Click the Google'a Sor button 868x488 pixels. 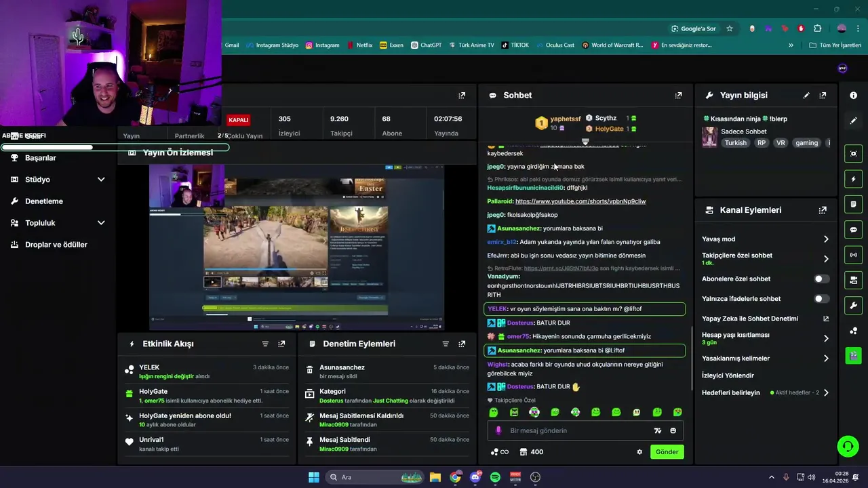pos(694,28)
